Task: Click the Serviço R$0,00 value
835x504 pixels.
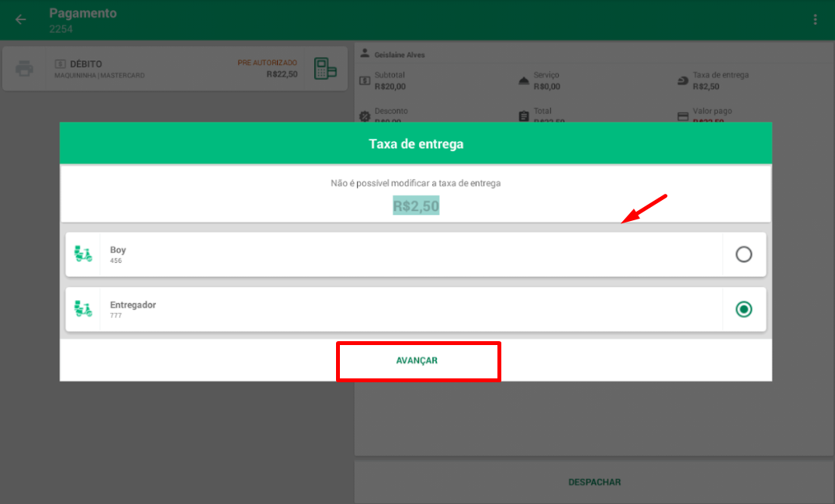Action: pos(547,87)
